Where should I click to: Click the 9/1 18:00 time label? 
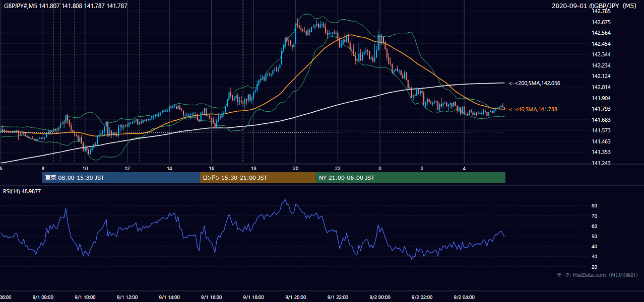253,297
